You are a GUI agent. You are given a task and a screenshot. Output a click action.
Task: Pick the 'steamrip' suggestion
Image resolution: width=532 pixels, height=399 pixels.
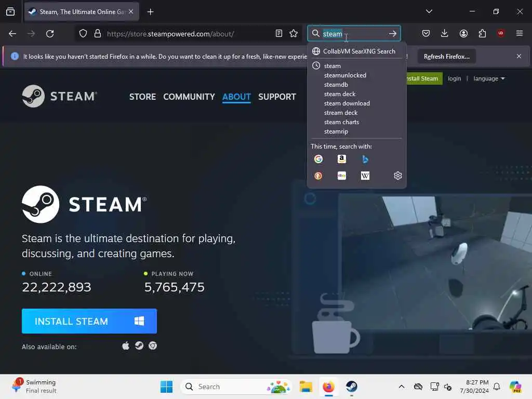pos(356,131)
